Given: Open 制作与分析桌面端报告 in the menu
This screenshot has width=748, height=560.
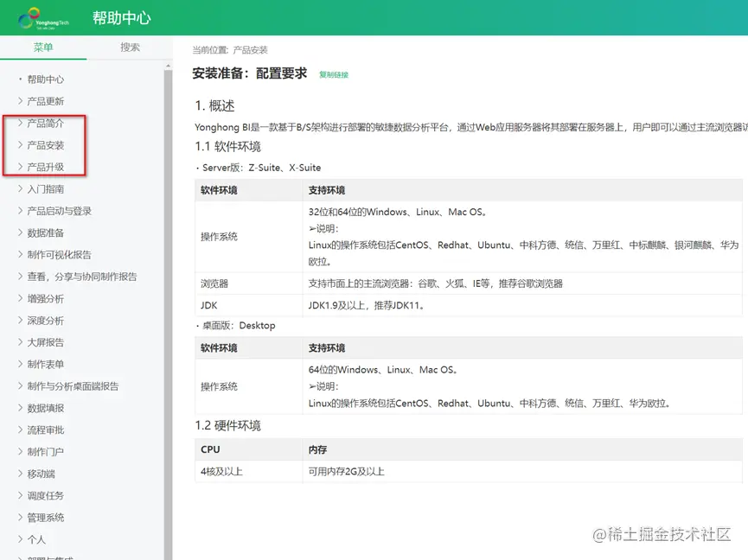Looking at the screenshot, I should (x=73, y=386).
